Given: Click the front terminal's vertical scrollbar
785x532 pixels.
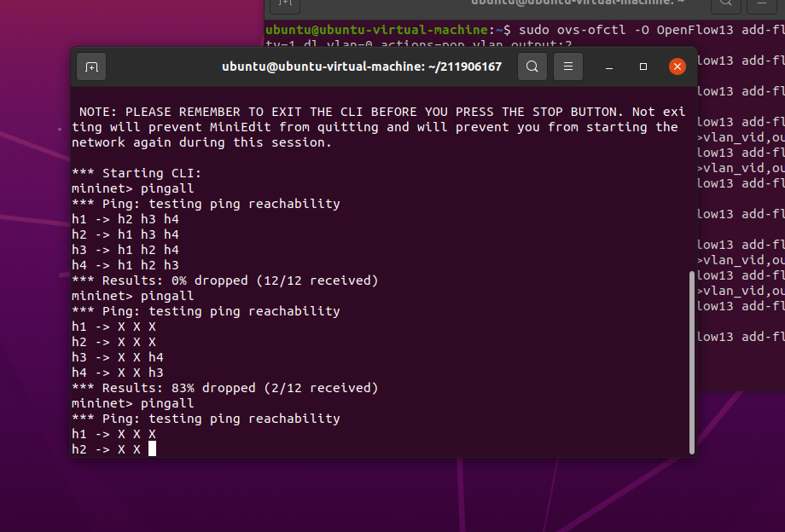Looking at the screenshot, I should tap(692, 362).
